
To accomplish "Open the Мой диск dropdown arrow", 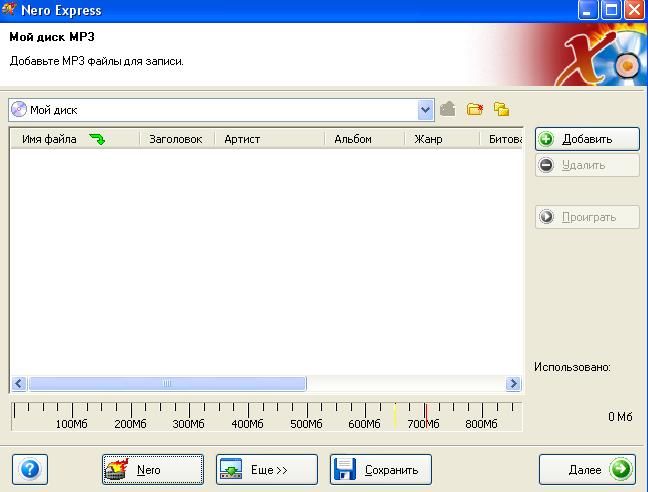I will [x=426, y=110].
